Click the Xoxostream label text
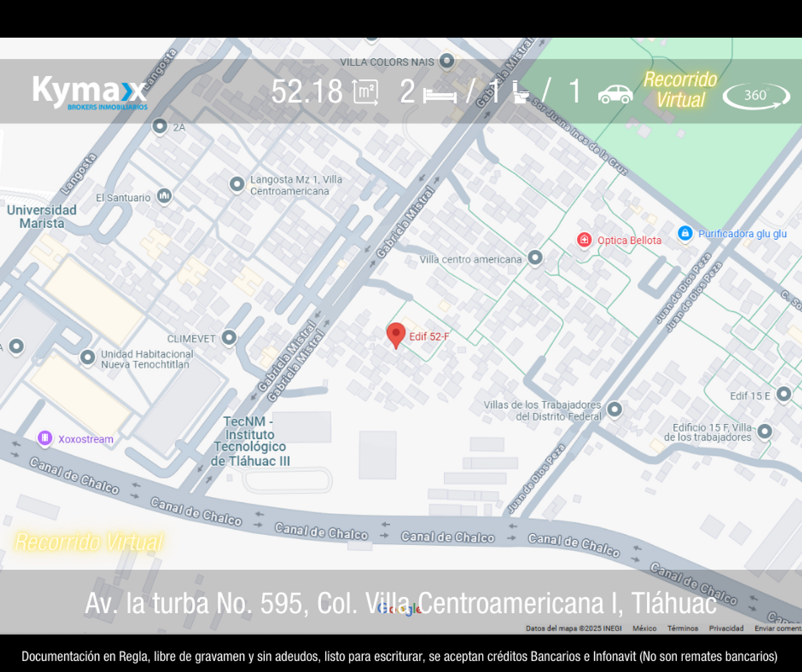This screenshot has height=672, width=802. (86, 439)
